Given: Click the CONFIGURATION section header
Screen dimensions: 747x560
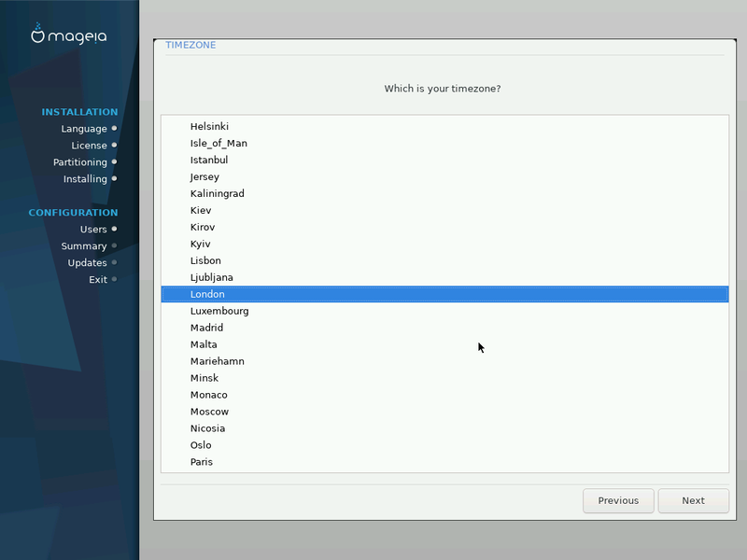Looking at the screenshot, I should click(73, 213).
